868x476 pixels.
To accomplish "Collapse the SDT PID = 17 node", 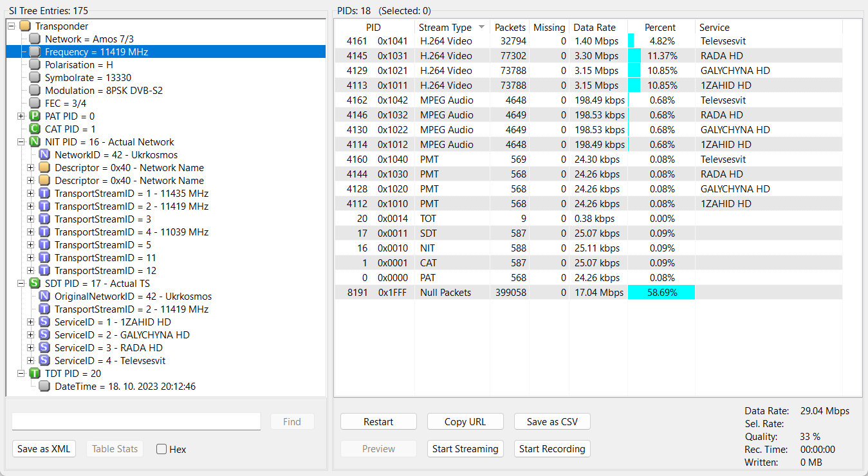I will click(21, 284).
